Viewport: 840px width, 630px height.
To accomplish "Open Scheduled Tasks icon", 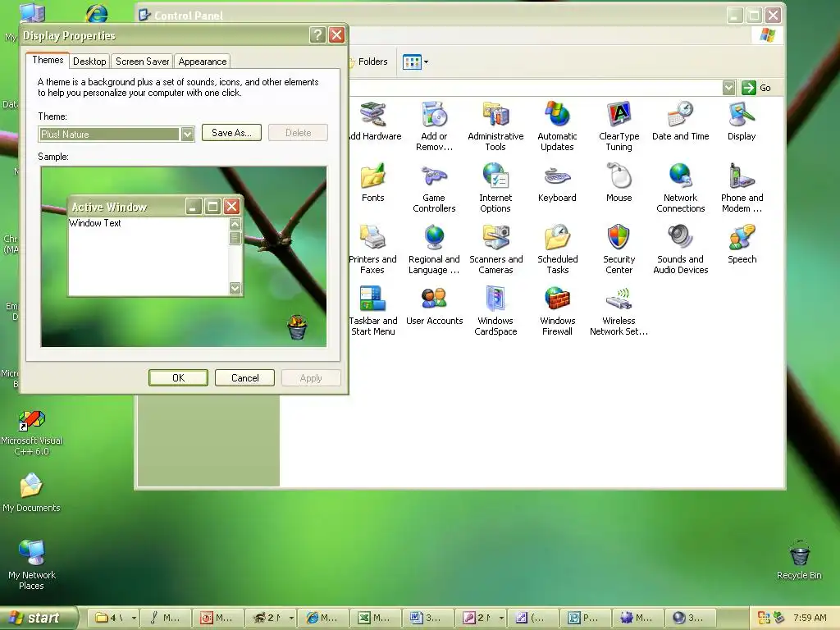I will [x=557, y=249].
